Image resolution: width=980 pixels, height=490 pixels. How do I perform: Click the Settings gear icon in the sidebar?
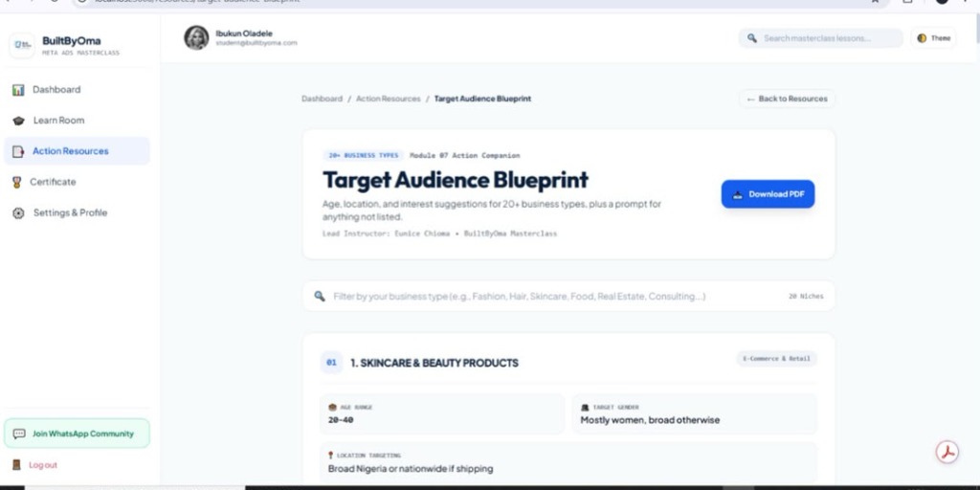pos(19,213)
